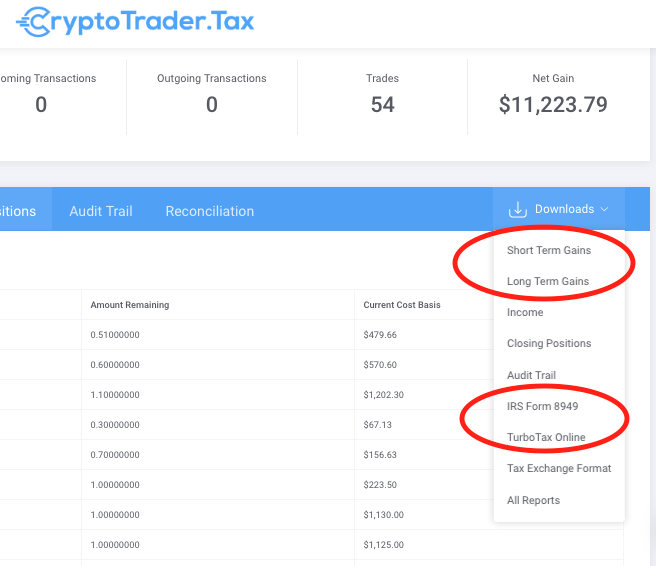Click the $570.60 cost basis cell
Image resolution: width=656 pixels, height=566 pixels.
coord(380,365)
